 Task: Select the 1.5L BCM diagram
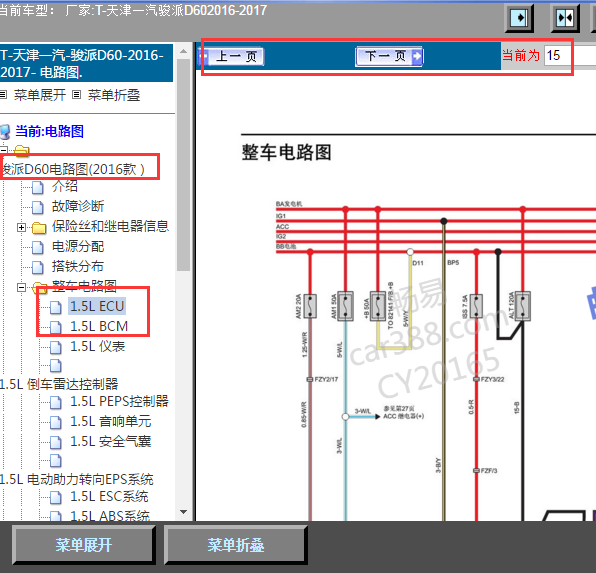tap(99, 326)
